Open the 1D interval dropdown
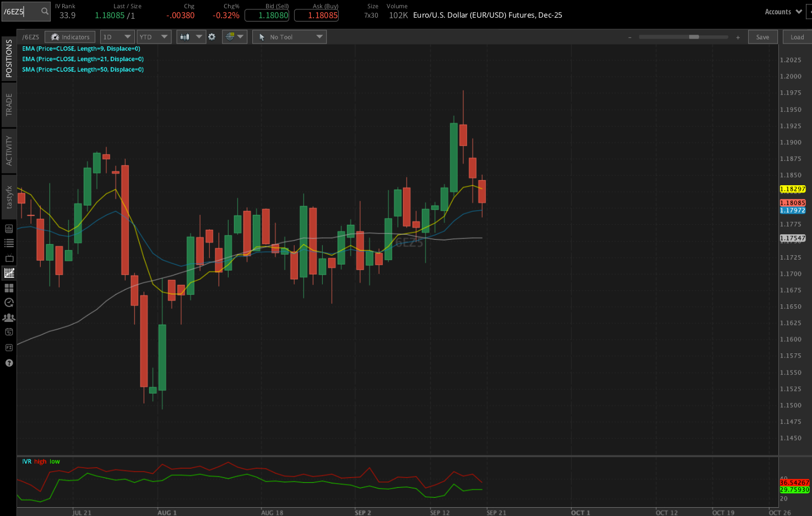Viewport: 812px width, 516px height. pyautogui.click(x=117, y=37)
